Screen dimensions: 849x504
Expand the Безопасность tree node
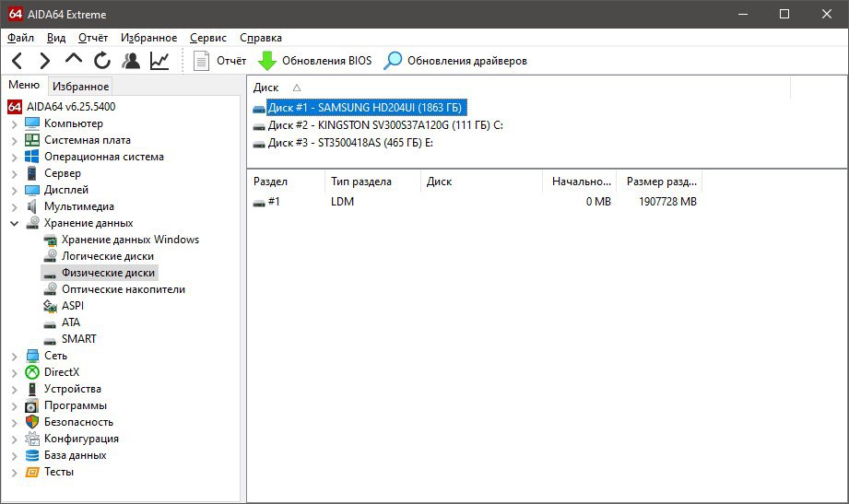14,423
